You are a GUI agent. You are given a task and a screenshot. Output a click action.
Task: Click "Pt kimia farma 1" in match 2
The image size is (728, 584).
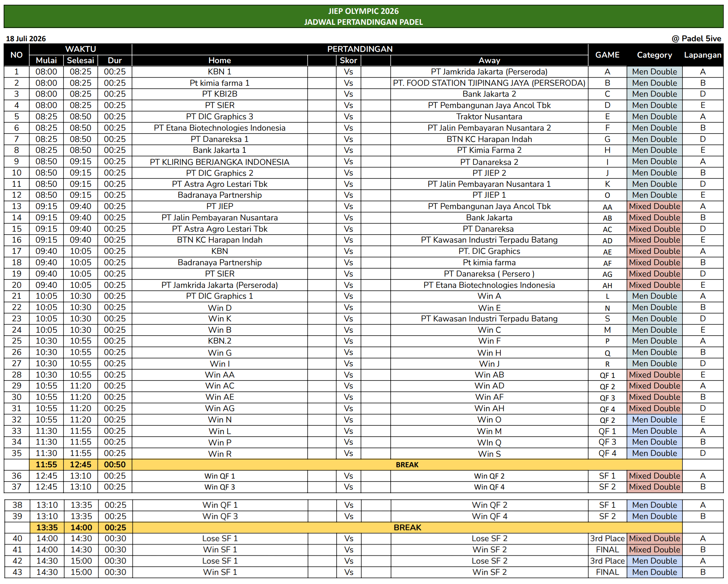coord(220,83)
